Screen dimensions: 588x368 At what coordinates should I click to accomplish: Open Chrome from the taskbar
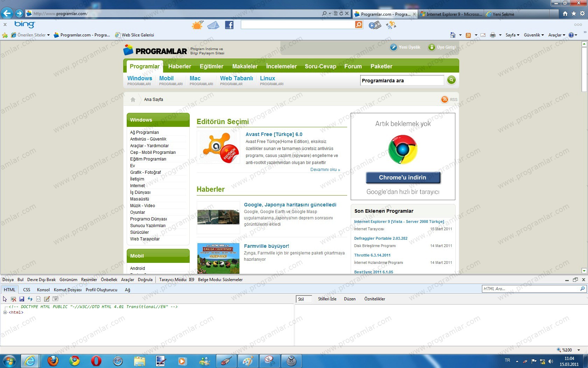pos(75,361)
